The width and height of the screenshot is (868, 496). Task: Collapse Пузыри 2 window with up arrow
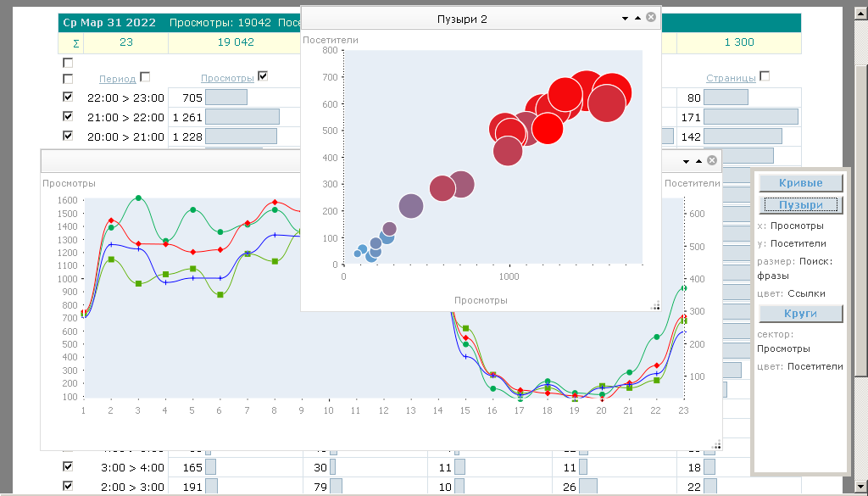637,18
